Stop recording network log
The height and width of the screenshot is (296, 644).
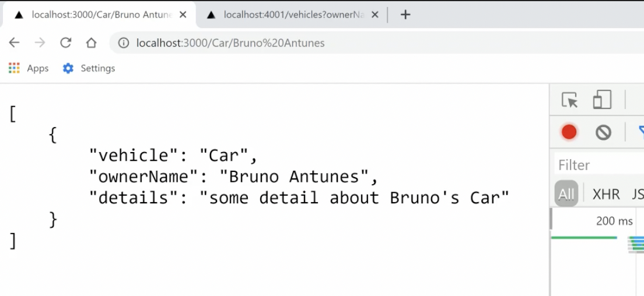569,132
